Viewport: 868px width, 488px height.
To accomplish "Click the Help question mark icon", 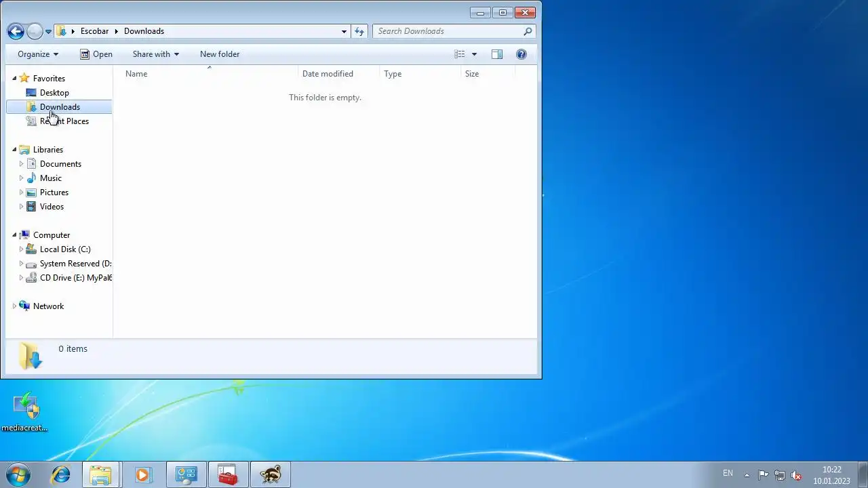I will click(521, 54).
